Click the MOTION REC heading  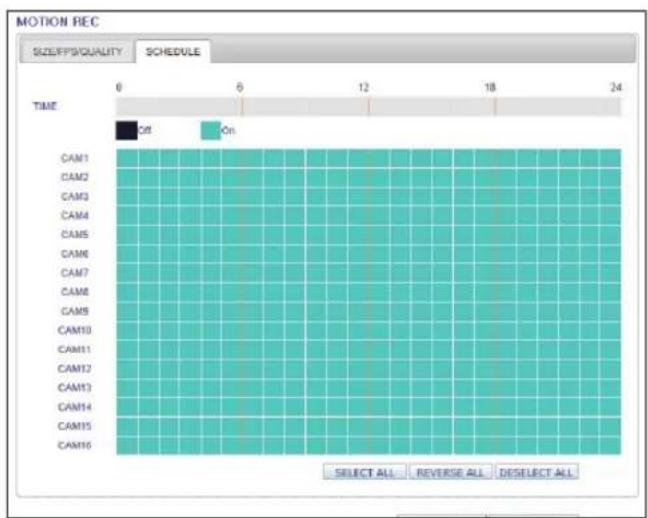click(58, 21)
